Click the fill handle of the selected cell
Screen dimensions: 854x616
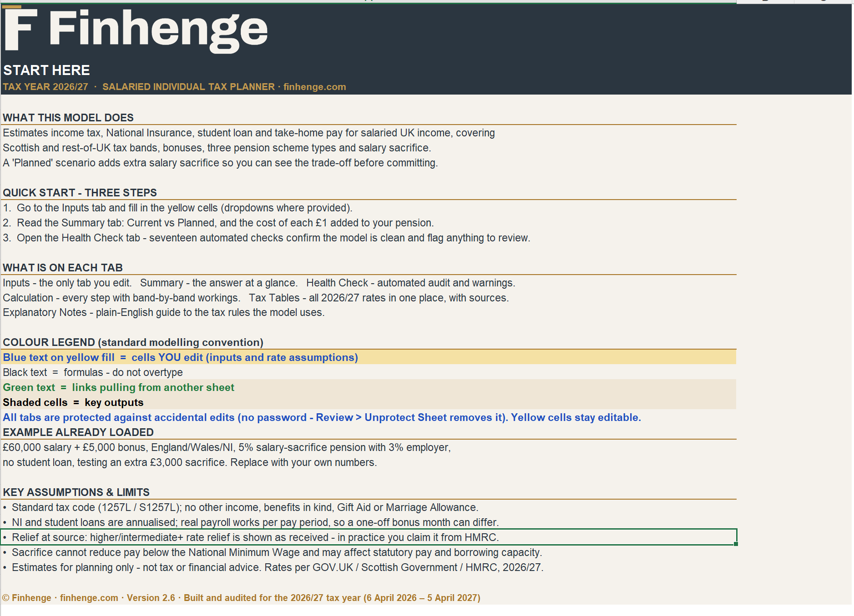tap(736, 544)
